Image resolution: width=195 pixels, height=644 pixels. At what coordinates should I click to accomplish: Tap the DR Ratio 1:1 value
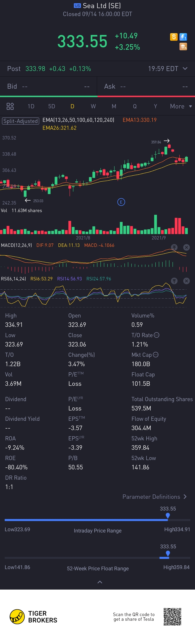[x=9, y=487]
